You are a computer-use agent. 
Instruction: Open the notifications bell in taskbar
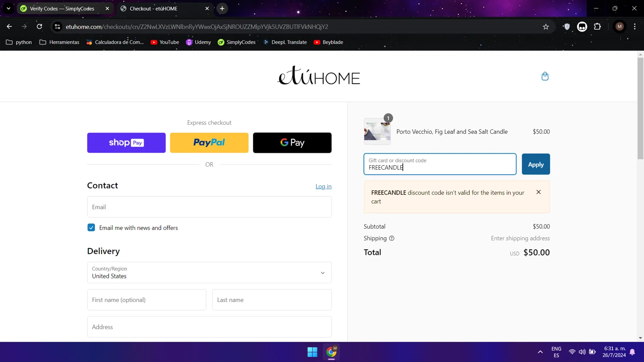[632, 352]
